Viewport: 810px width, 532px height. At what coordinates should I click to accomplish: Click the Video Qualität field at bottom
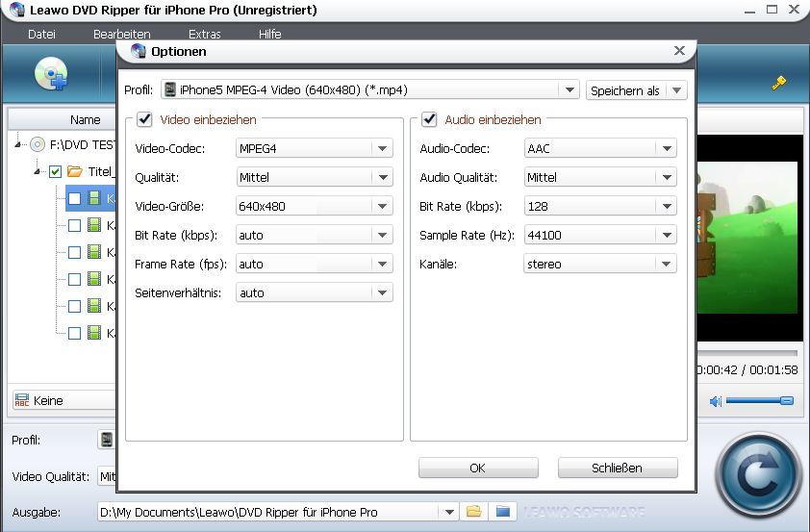(107, 476)
